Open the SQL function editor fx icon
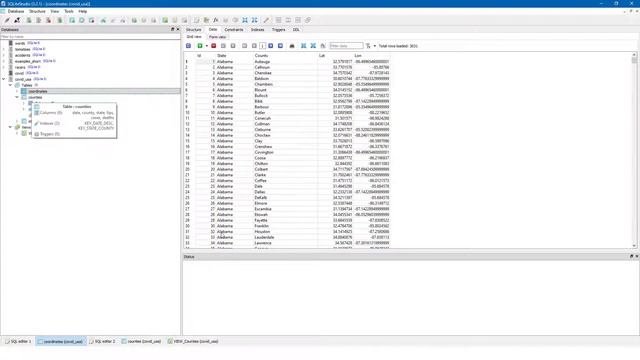Image resolution: width=640 pixels, height=360 pixels. click(x=216, y=20)
